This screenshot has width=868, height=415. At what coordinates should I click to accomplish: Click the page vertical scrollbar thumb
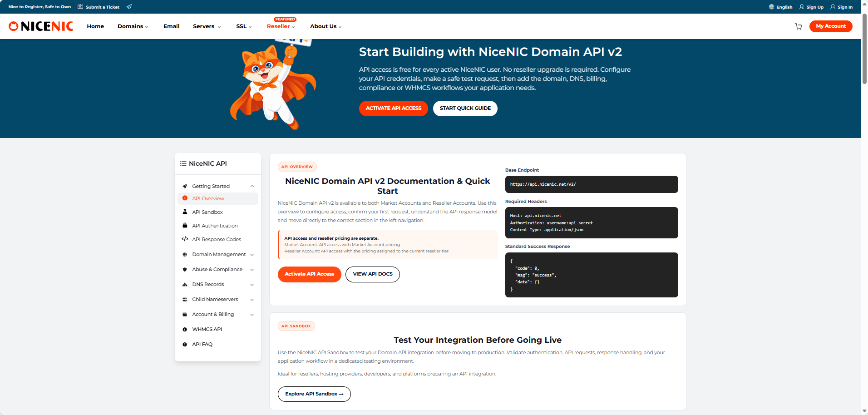coord(864,49)
